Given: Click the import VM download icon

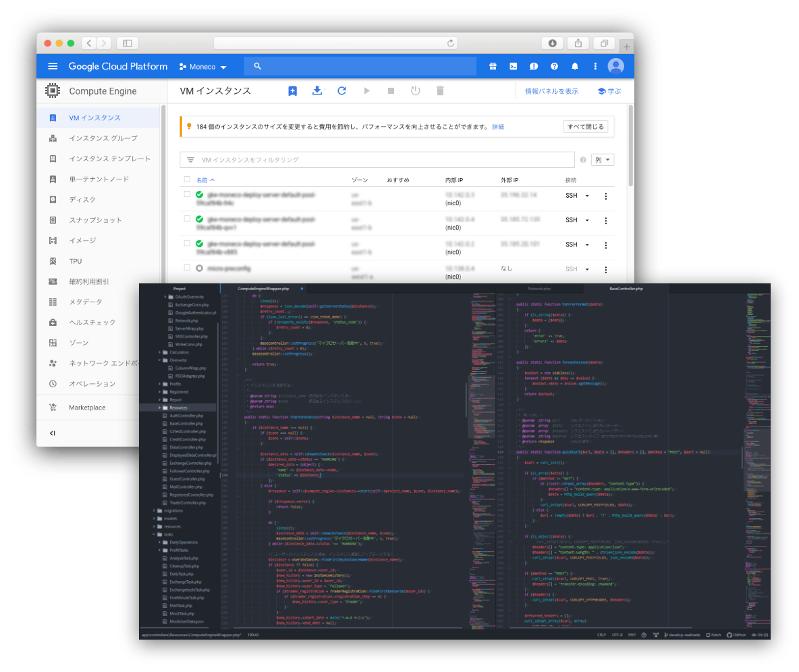Looking at the screenshot, I should point(317,90).
